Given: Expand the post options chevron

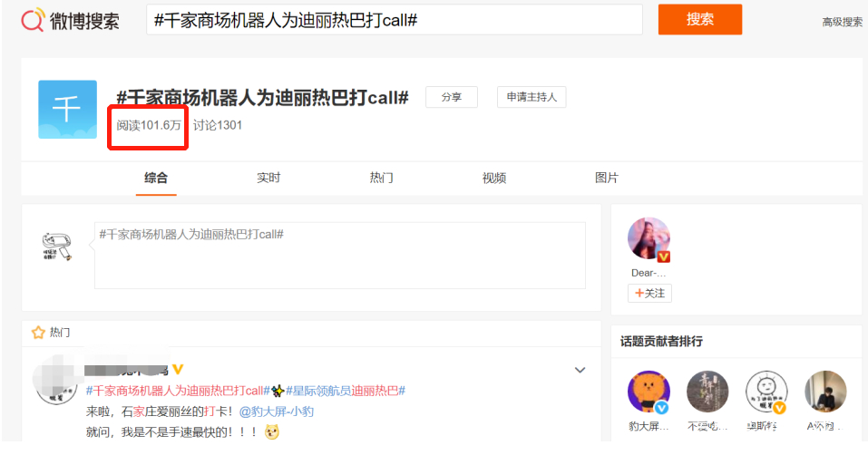Looking at the screenshot, I should [580, 370].
